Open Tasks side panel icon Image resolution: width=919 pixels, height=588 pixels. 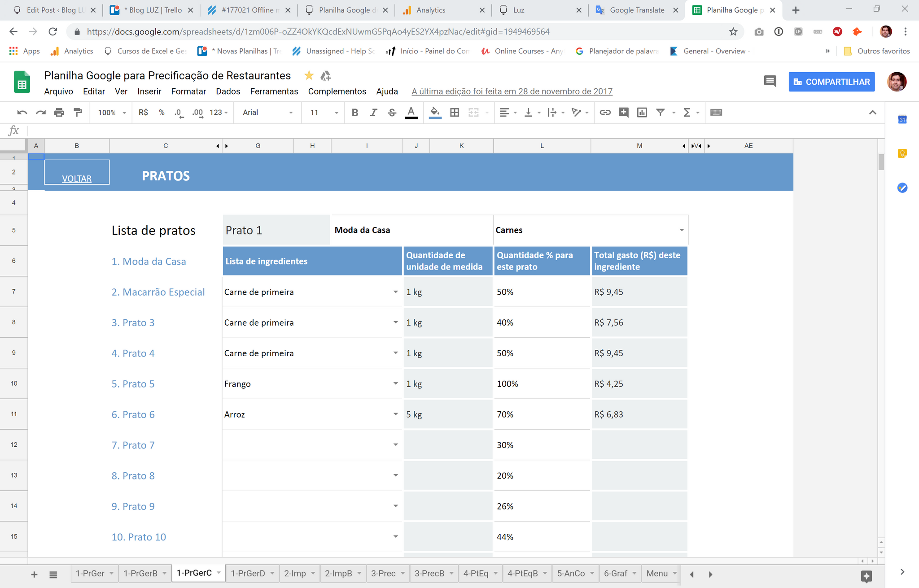(902, 187)
